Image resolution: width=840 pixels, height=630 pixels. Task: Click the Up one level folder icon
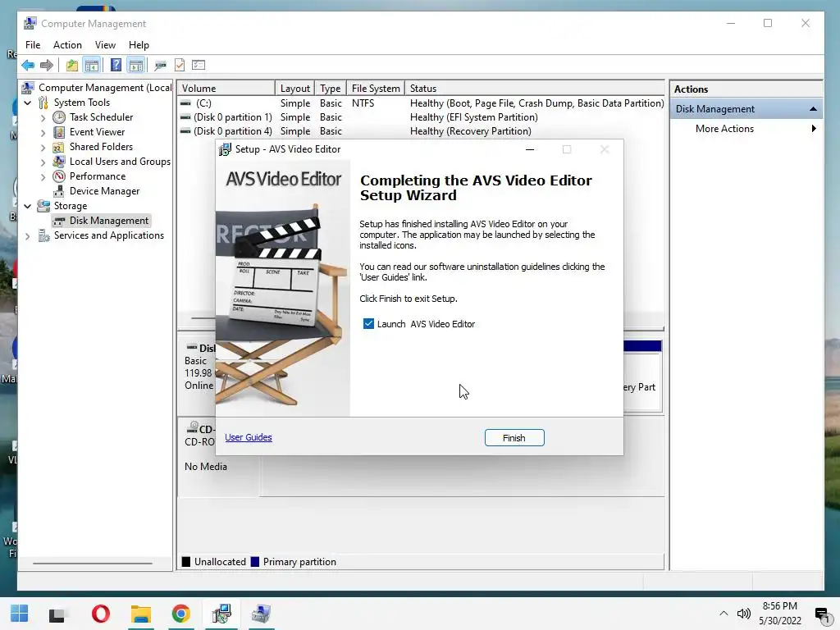coord(72,66)
